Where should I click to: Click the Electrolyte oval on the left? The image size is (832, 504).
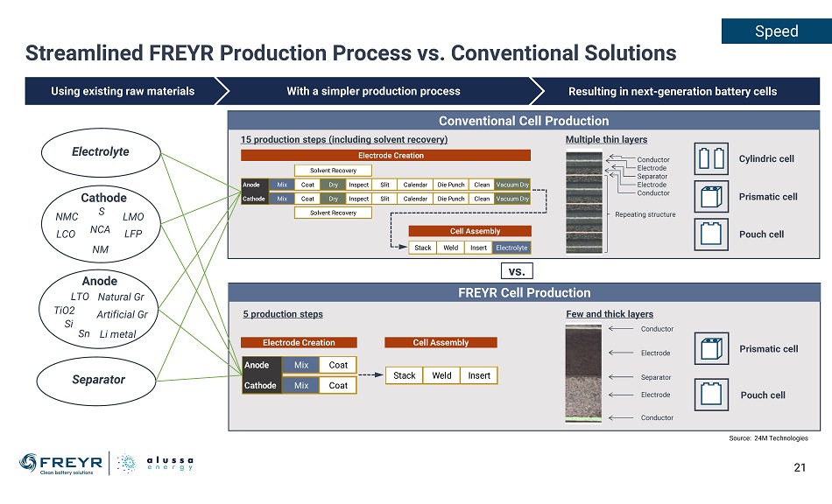click(x=101, y=152)
